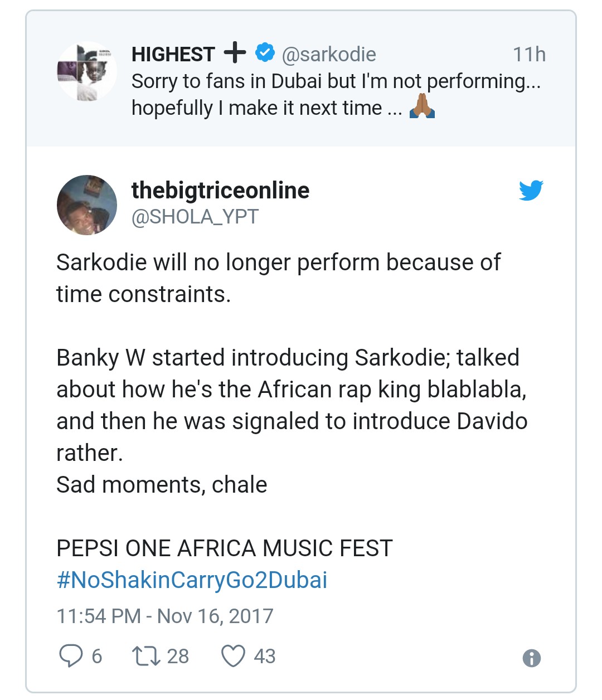Click the plus symbol beside HIGHEST

(x=235, y=52)
